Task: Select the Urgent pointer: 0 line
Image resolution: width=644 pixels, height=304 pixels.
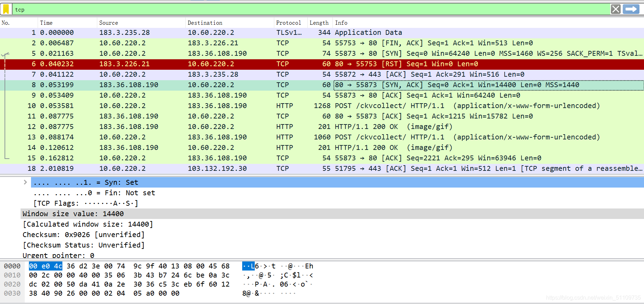Action: 58,255
